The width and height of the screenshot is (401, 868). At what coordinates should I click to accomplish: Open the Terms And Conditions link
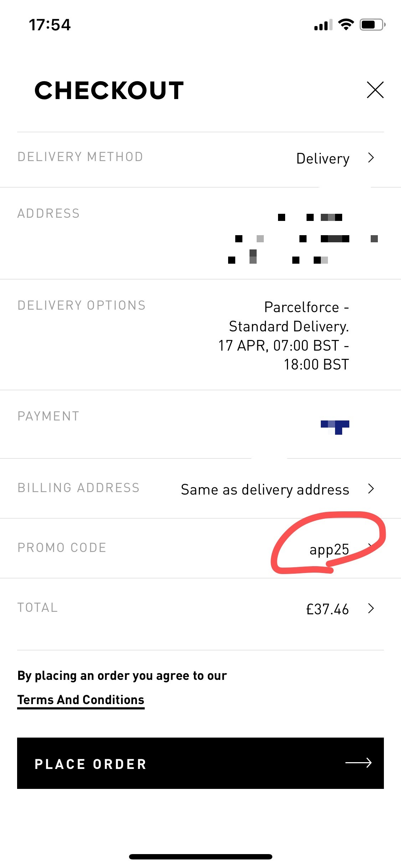[x=81, y=700]
